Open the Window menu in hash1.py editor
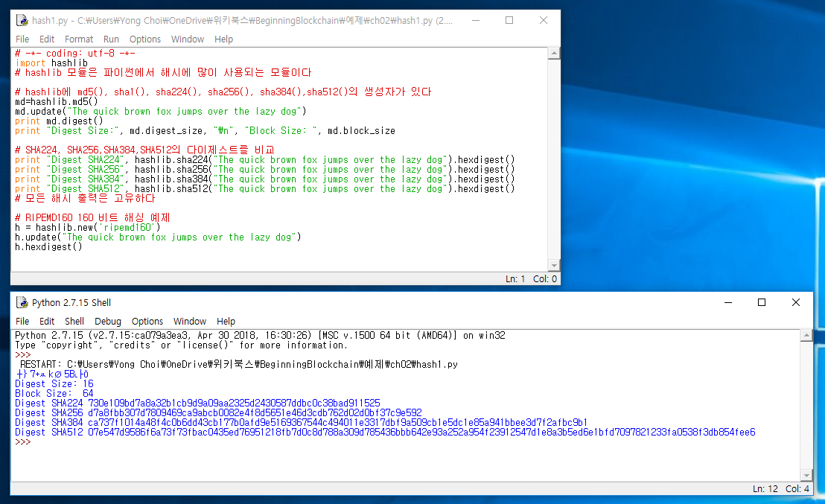 tap(187, 39)
